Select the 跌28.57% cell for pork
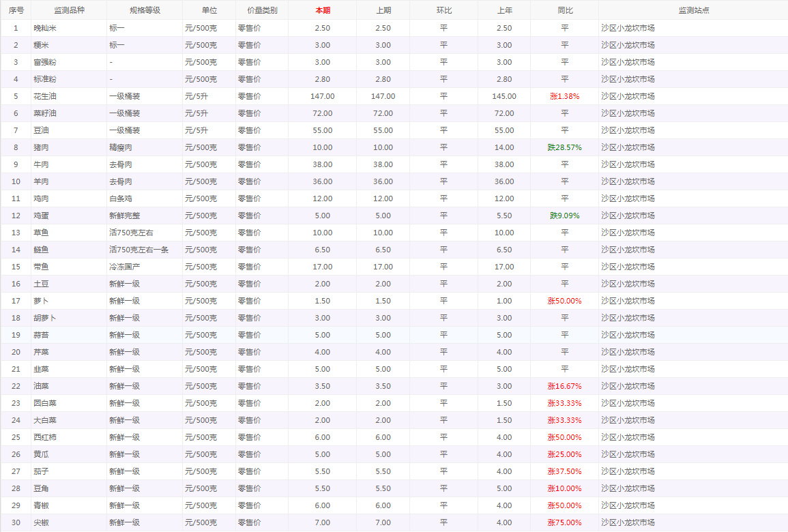 tap(564, 147)
